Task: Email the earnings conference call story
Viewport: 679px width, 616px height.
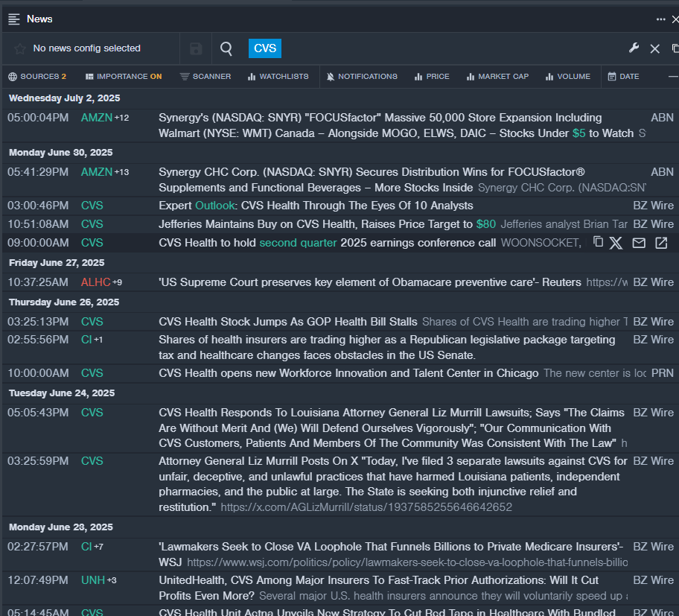Action: [639, 243]
